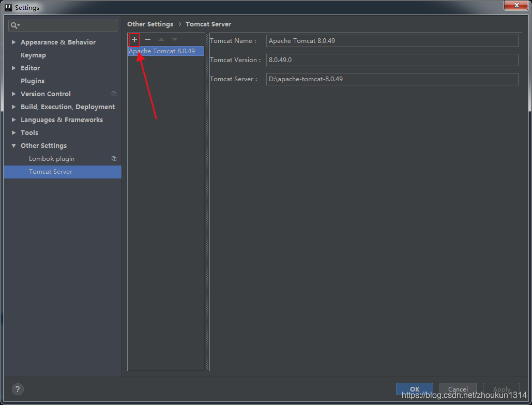Edit the Tomcat Version field
Screen dimensions: 532x405
(x=392, y=60)
